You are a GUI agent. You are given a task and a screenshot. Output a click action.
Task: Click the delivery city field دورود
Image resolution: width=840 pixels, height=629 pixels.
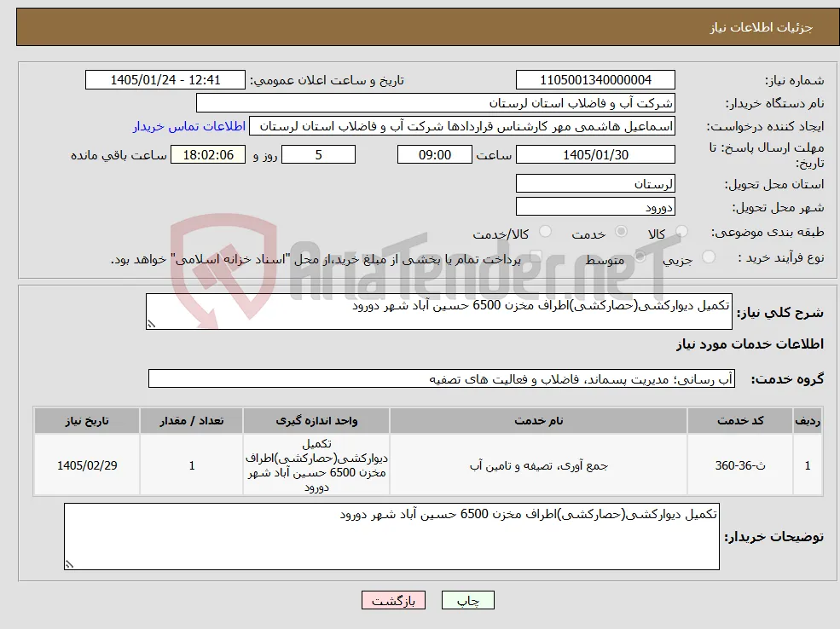tap(595, 206)
